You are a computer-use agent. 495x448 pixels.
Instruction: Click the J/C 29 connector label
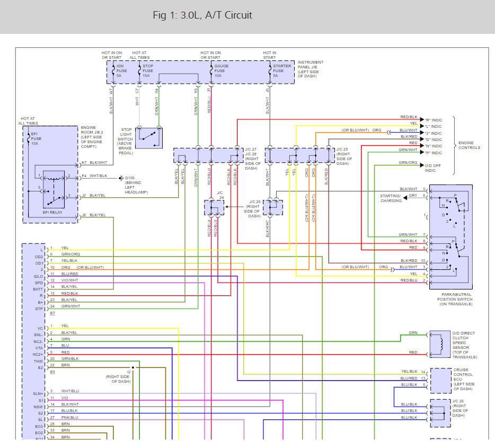(344, 156)
